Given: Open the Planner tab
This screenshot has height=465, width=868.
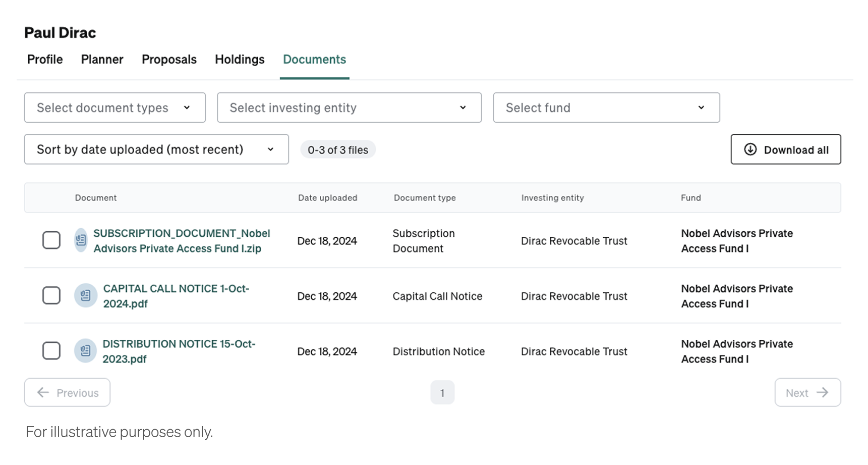Looking at the screenshot, I should coord(102,60).
